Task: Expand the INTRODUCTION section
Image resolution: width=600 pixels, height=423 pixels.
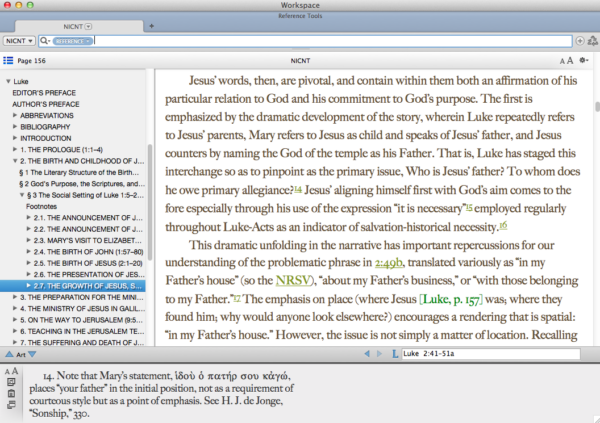Action: [15, 138]
